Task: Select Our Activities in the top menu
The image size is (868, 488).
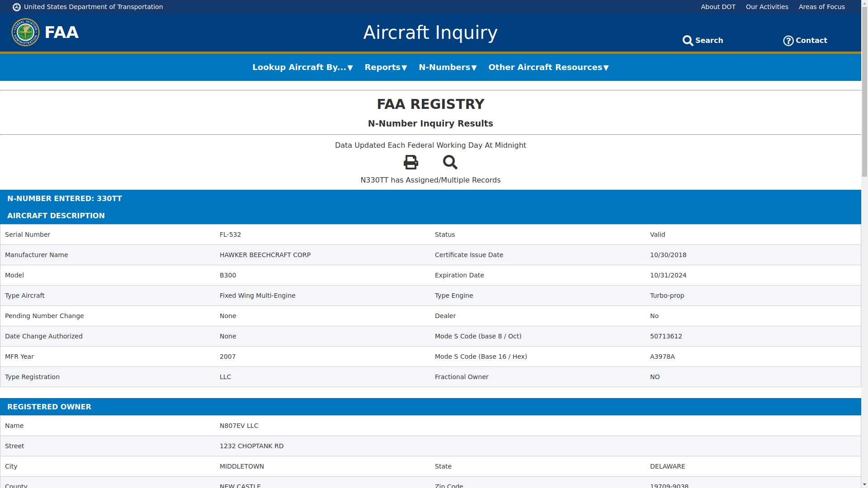Action: [x=767, y=7]
